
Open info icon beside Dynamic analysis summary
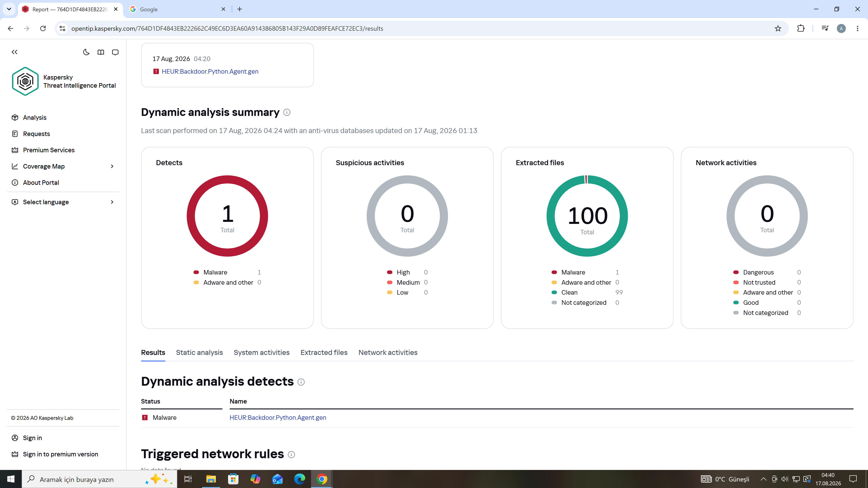(287, 113)
